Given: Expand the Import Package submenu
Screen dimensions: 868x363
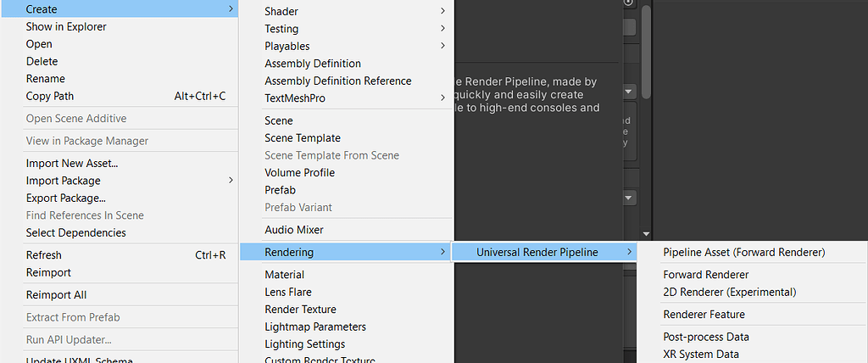Looking at the screenshot, I should pos(231,181).
